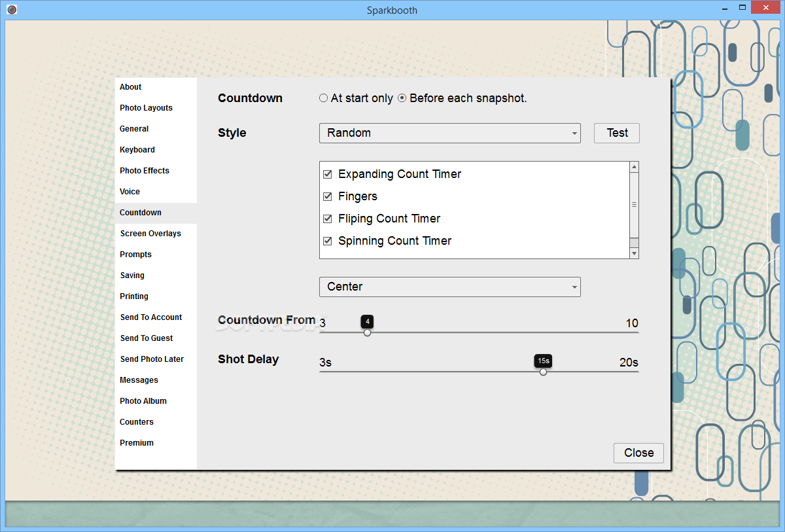Open the Style dropdown showing Random
The width and height of the screenshot is (785, 532).
450,133
